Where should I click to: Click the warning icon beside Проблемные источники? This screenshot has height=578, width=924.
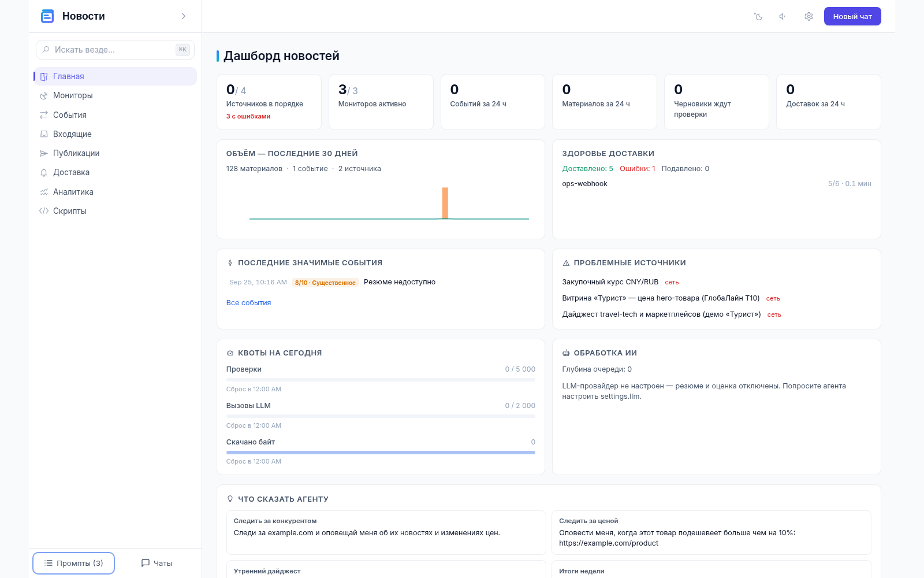click(566, 263)
